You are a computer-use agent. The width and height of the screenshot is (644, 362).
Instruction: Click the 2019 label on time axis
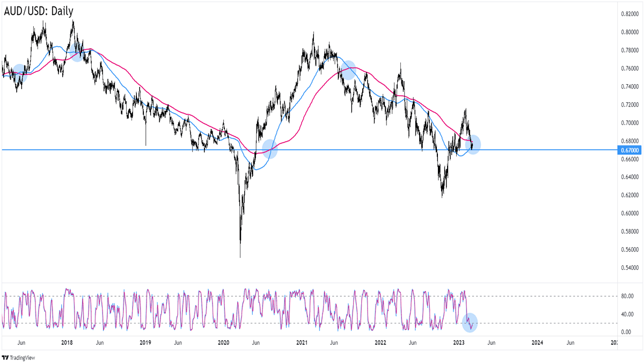146,342
